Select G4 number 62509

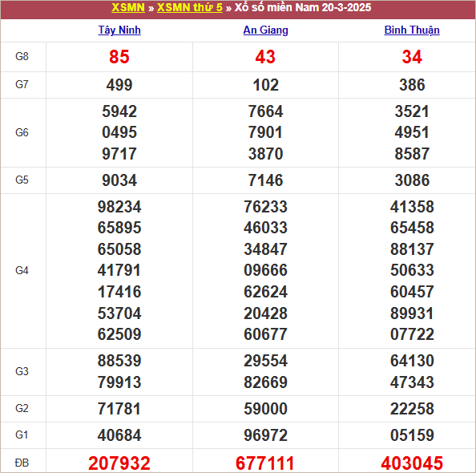(x=119, y=334)
